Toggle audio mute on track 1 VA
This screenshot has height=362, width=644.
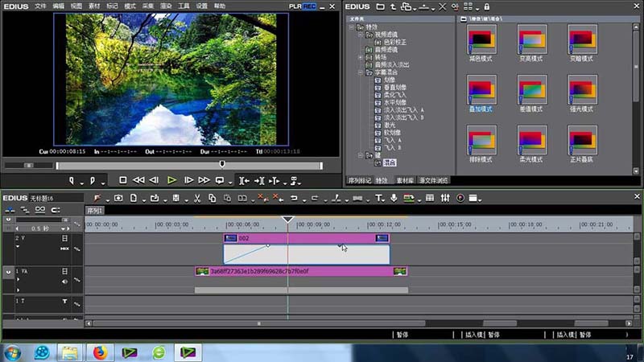point(65,282)
